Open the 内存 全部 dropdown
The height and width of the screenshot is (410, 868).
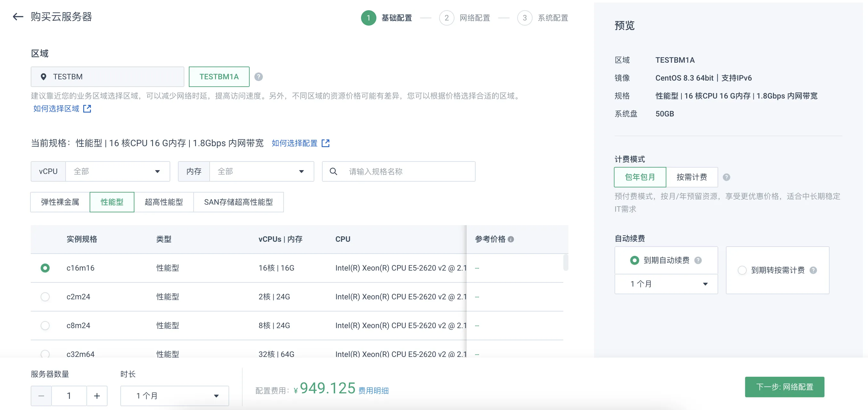(261, 171)
